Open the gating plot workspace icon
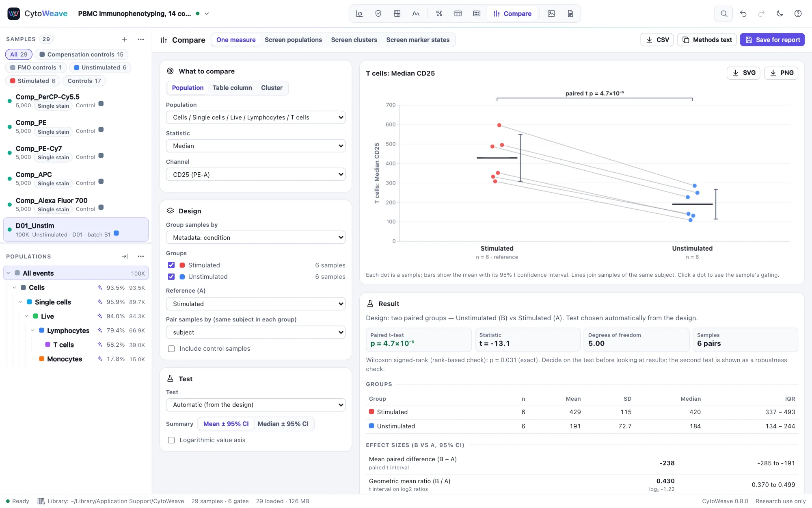The height and width of the screenshot is (508, 812). tap(359, 13)
